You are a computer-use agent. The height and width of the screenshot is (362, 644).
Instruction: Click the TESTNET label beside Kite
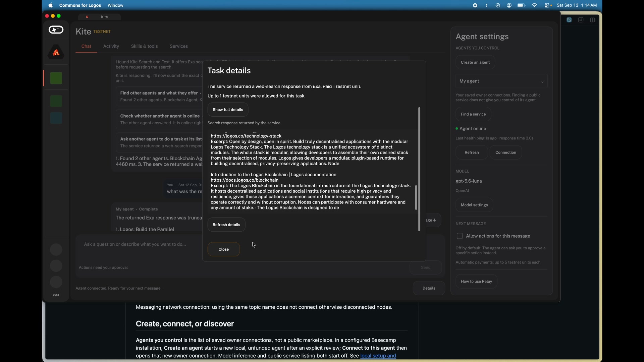(102, 32)
